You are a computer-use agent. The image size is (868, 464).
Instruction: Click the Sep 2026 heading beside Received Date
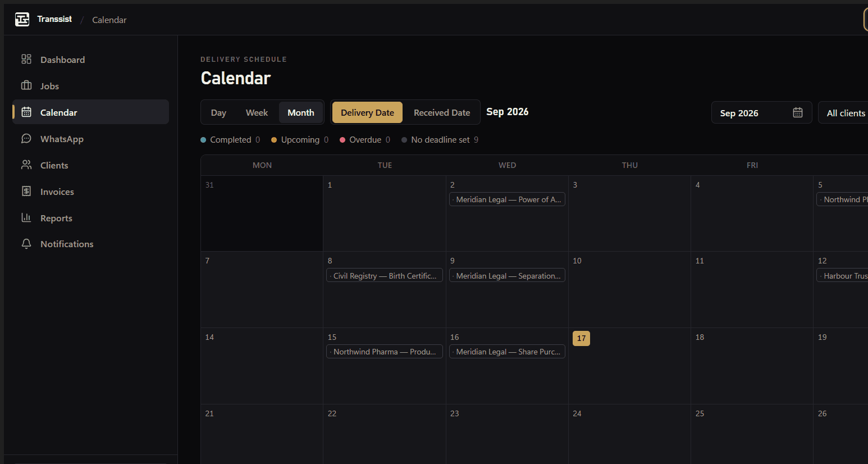click(x=508, y=112)
